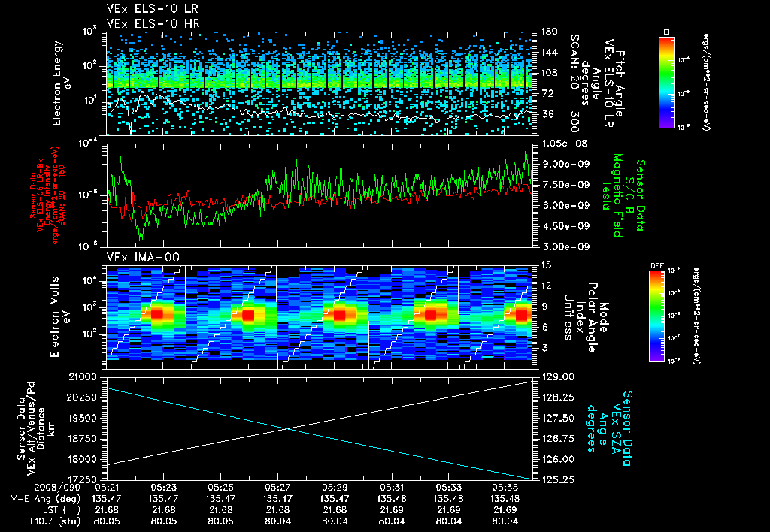Screen dimensions: 770x532
Task: Click the 'F10.7 (sfu)' row label
Action: coord(54,521)
